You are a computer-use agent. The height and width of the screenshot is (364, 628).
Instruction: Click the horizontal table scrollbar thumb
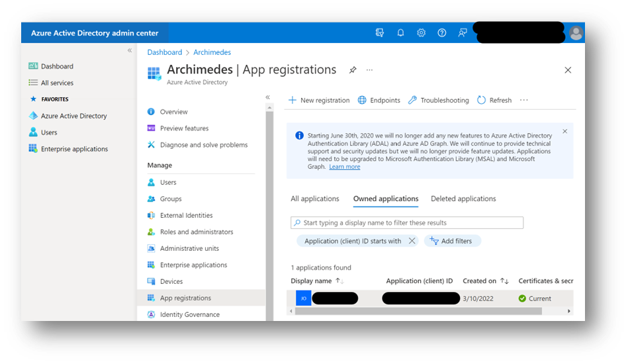(x=418, y=311)
